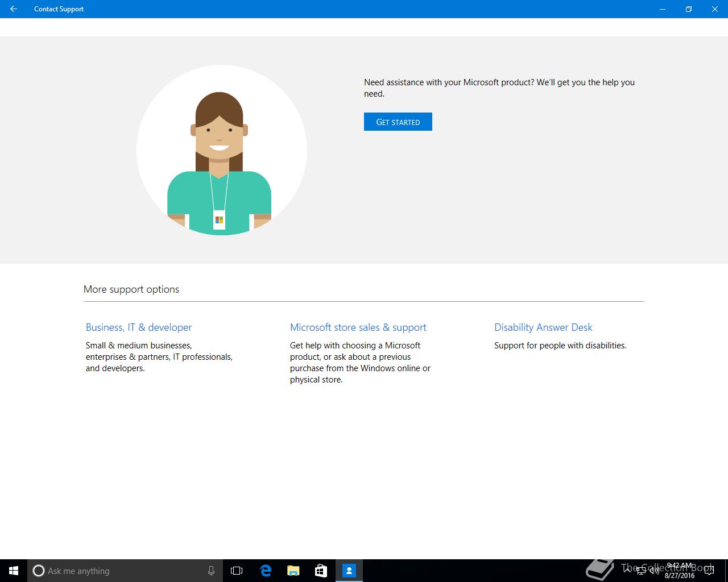728x582 pixels.
Task: Click the 'More support options' heading
Action: 131,289
